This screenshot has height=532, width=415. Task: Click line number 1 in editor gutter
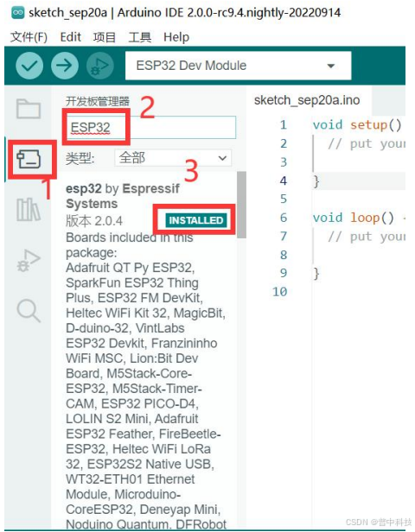(x=284, y=125)
